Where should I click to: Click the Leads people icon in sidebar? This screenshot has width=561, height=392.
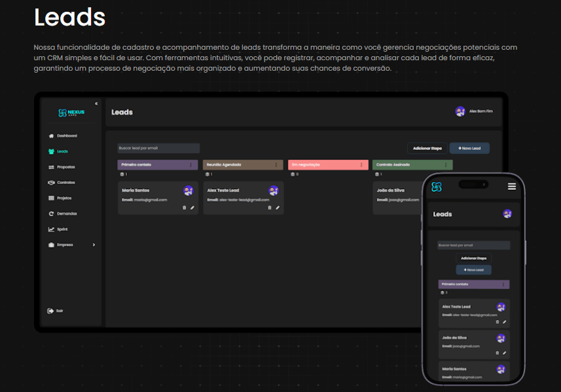tap(51, 151)
